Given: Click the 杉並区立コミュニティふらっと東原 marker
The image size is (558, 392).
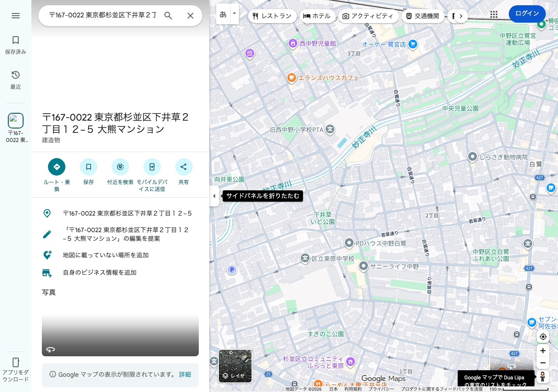Looking at the screenshot, I should tap(350, 362).
